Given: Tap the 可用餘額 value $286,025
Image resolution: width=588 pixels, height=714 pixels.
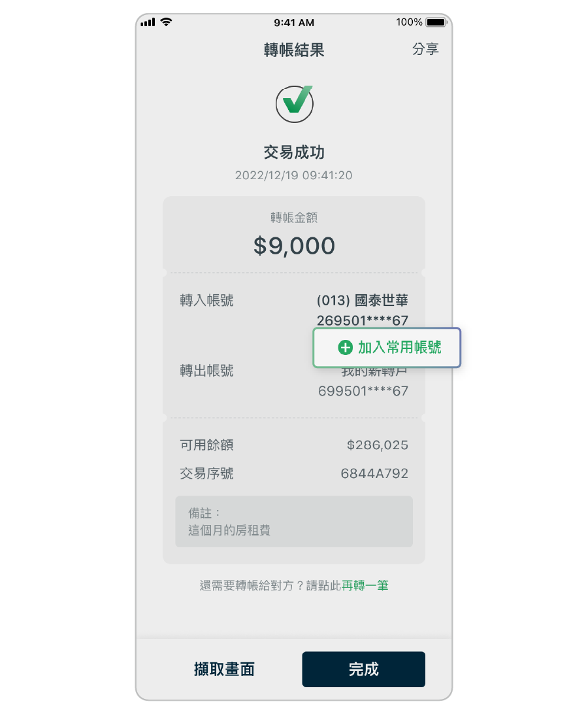Looking at the screenshot, I should [377, 445].
